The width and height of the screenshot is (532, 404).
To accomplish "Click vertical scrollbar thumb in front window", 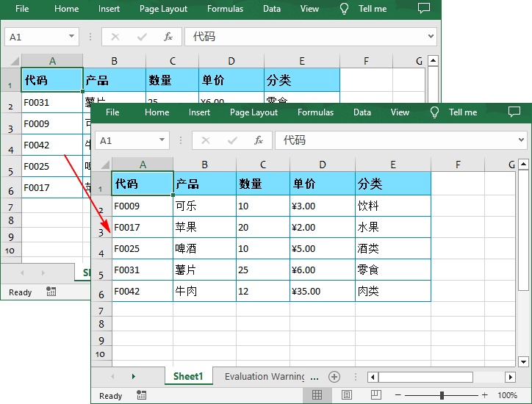I will 523,231.
